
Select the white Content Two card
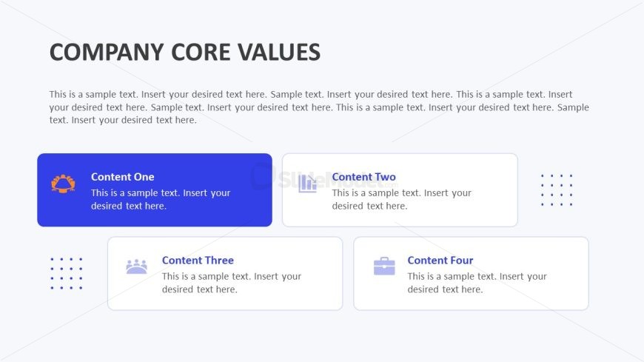400,190
